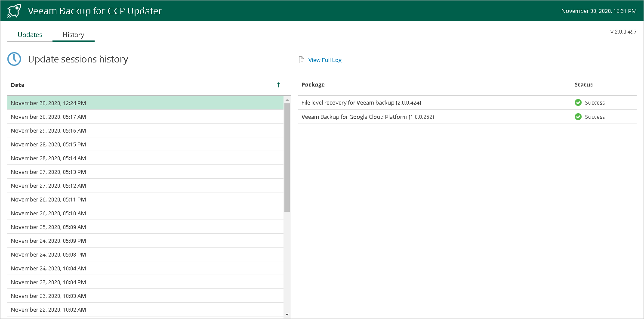Sort sessions by the Date column header
The width and height of the screenshot is (644, 319).
pos(18,85)
